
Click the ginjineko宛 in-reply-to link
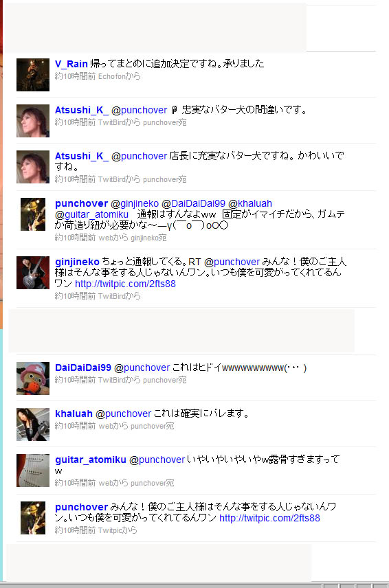click(x=148, y=238)
